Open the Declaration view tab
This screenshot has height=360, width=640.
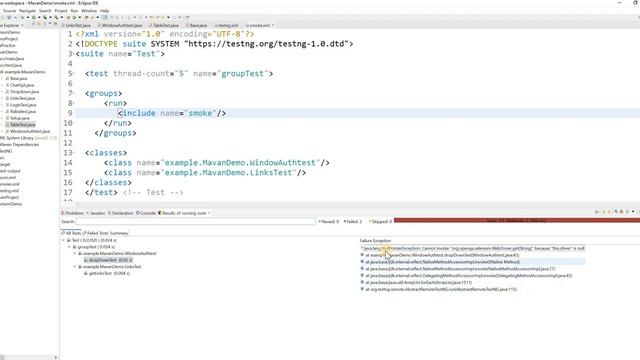[x=121, y=213]
